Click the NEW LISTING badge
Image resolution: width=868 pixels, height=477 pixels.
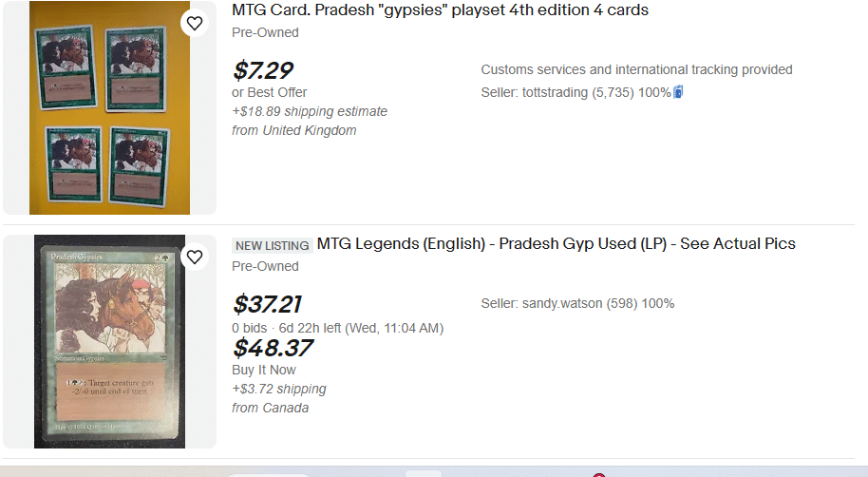pos(272,245)
